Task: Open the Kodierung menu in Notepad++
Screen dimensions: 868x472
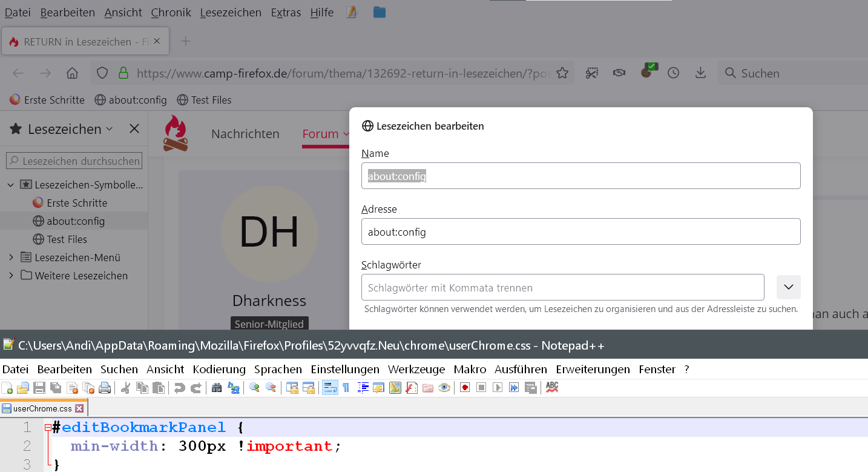Action: 219,369
